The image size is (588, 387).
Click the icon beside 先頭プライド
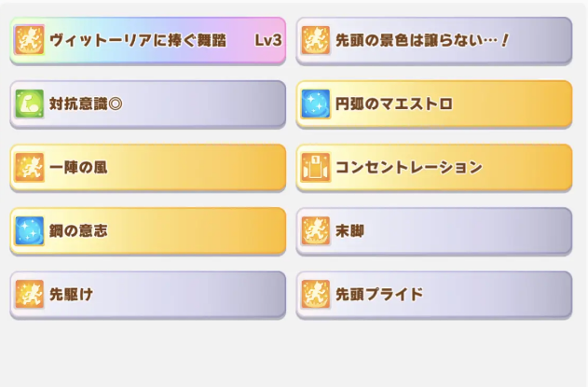tap(316, 294)
